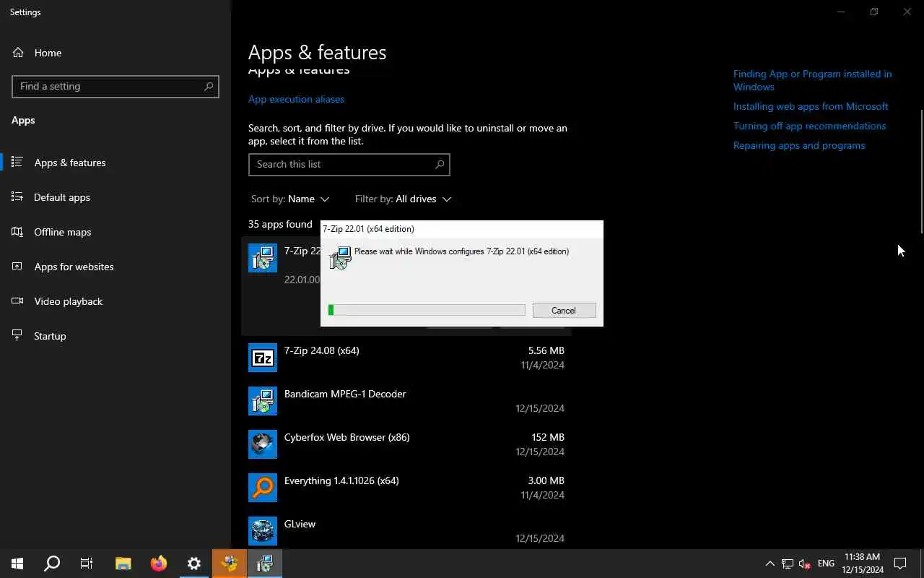
Task: Cancel the 7-Zip configuration dialog
Action: tap(564, 310)
